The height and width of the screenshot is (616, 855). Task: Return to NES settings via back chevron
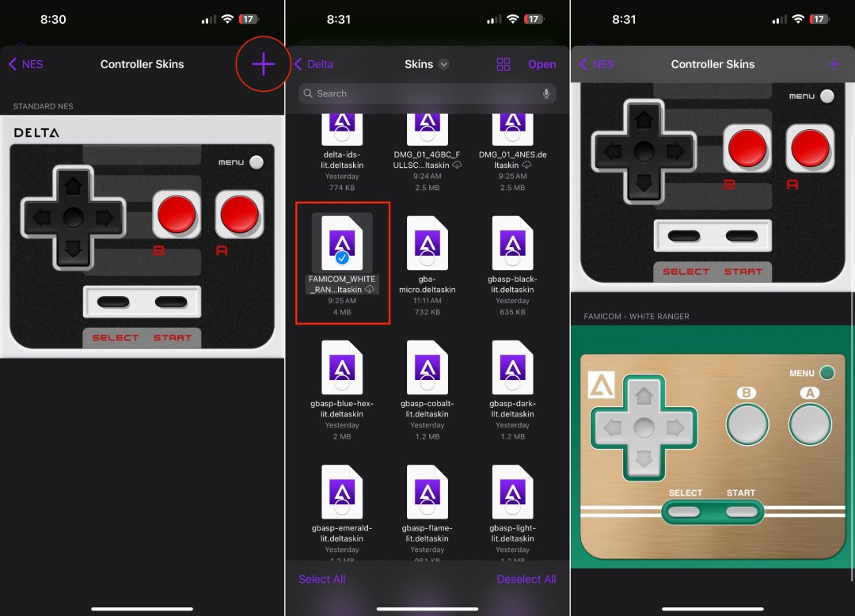25,64
